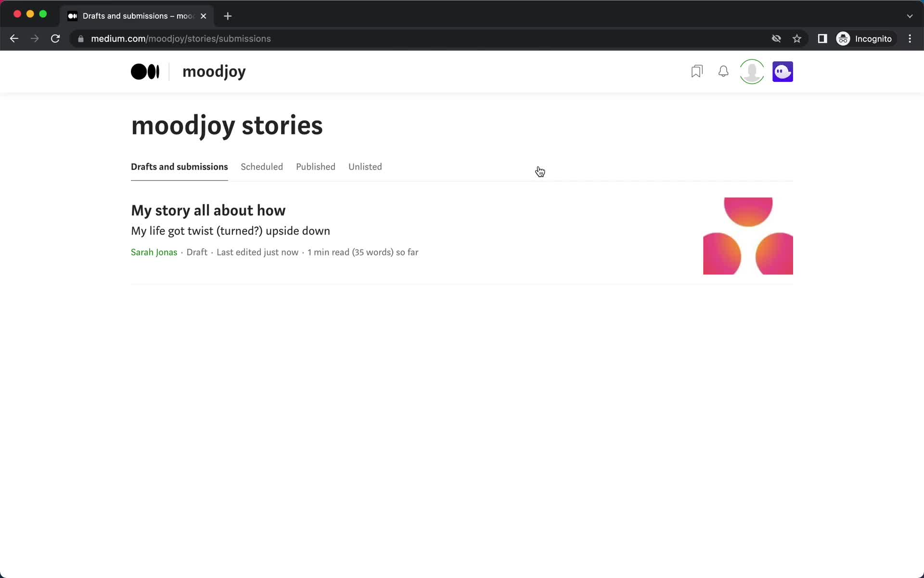
Task: Click the bookmark star icon in address bar
Action: (797, 39)
